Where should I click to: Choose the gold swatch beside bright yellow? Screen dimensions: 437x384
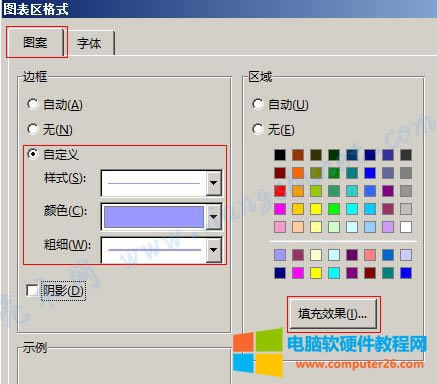click(x=298, y=209)
